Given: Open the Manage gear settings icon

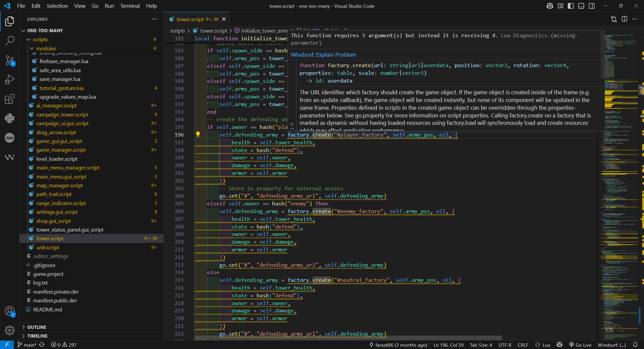Looking at the screenshot, I should (10, 331).
